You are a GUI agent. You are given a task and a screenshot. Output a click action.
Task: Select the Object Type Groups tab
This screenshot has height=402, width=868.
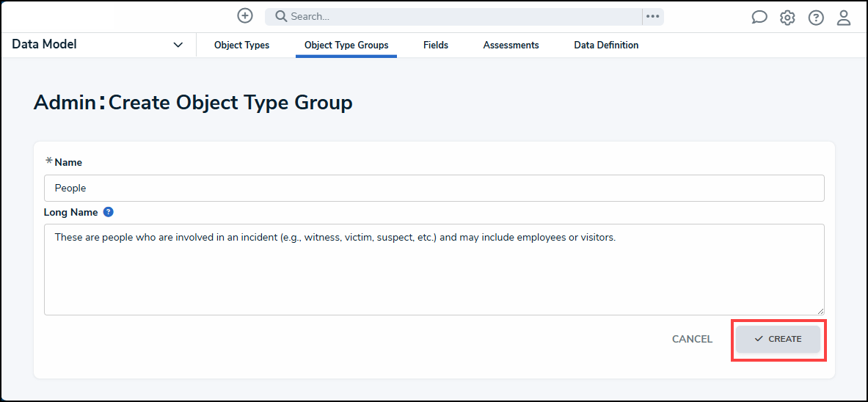[346, 45]
